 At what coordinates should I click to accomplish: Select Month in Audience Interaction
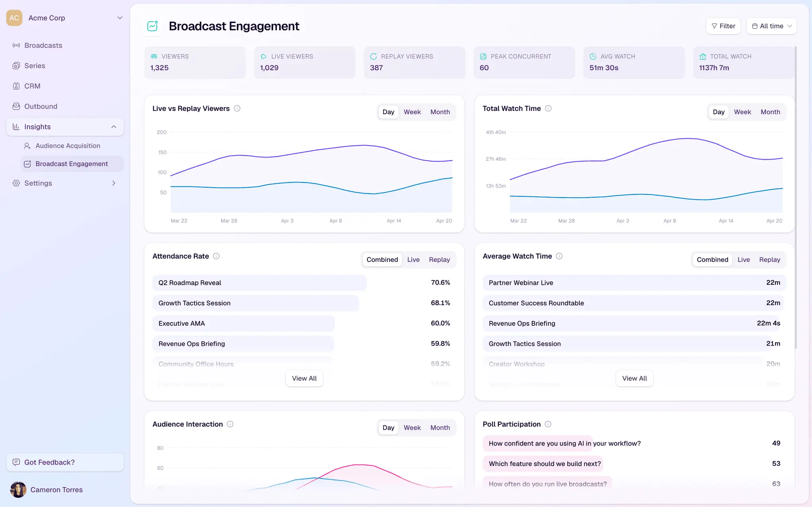[x=440, y=428]
